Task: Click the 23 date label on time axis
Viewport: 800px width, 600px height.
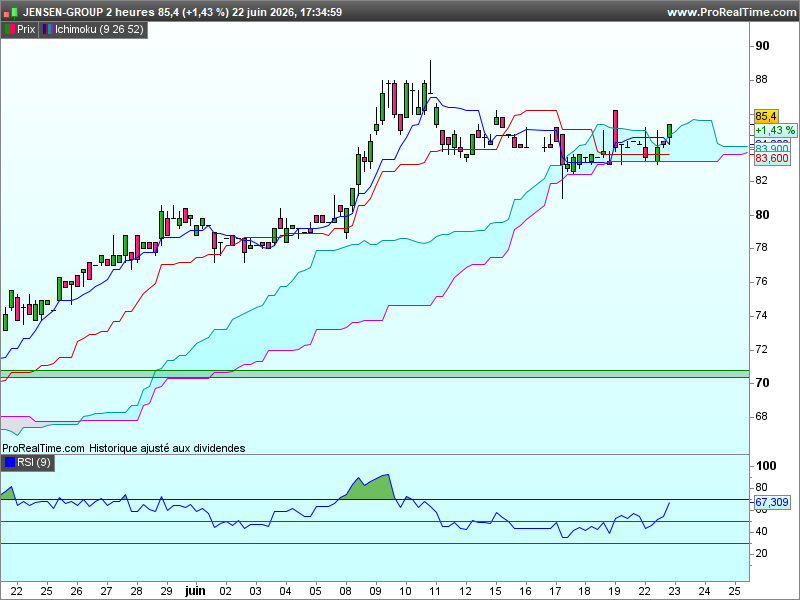Action: tap(674, 592)
